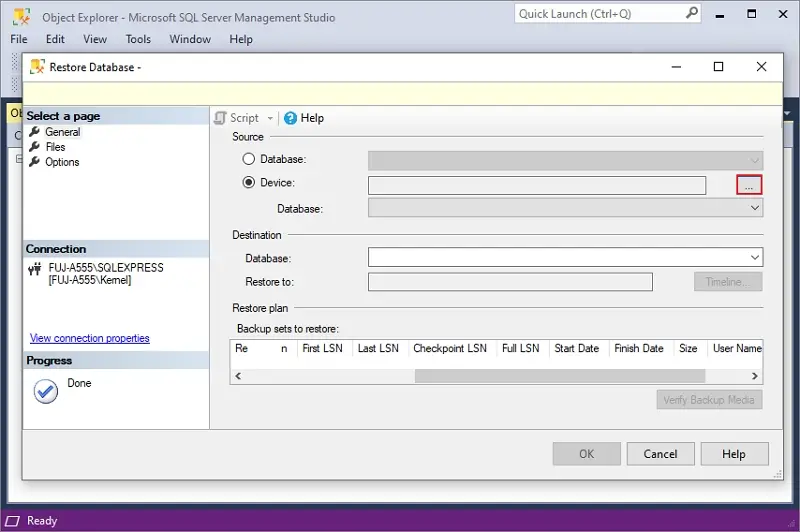The image size is (800, 532).
Task: Click the Cancel button
Action: 660,454
